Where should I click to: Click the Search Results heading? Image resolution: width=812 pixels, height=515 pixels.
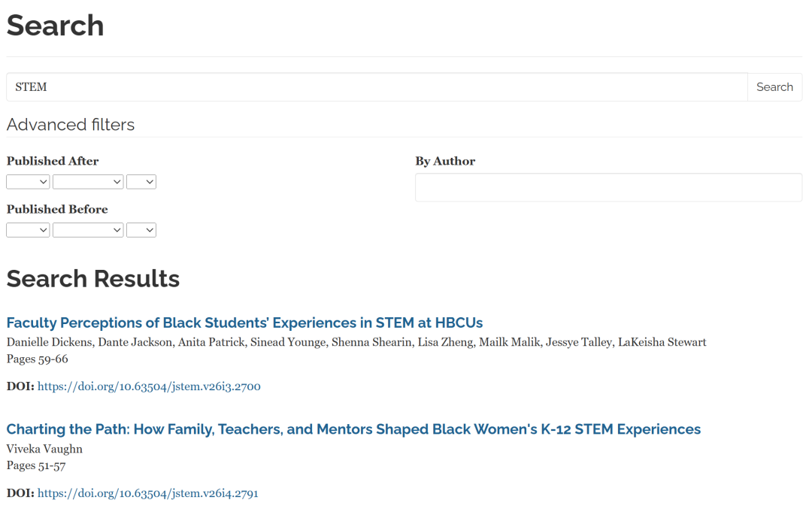click(93, 279)
